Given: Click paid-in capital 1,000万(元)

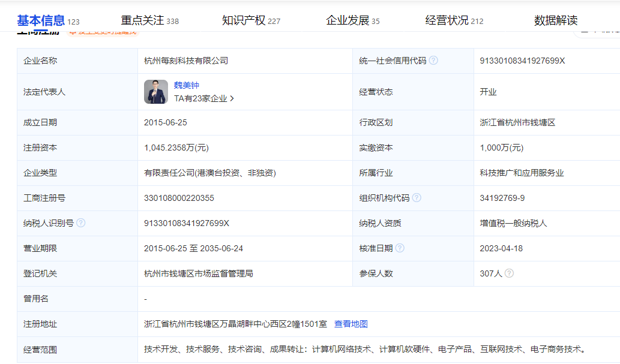Looking at the screenshot, I should (x=501, y=148).
